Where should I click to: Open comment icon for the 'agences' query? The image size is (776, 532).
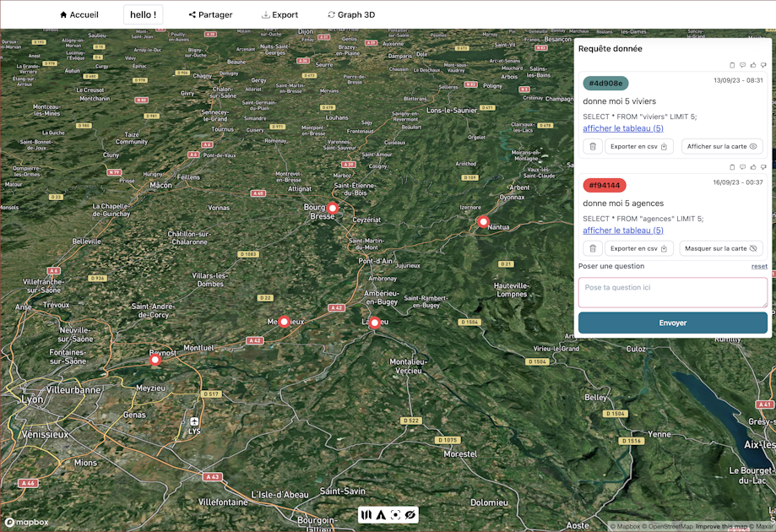(x=742, y=167)
